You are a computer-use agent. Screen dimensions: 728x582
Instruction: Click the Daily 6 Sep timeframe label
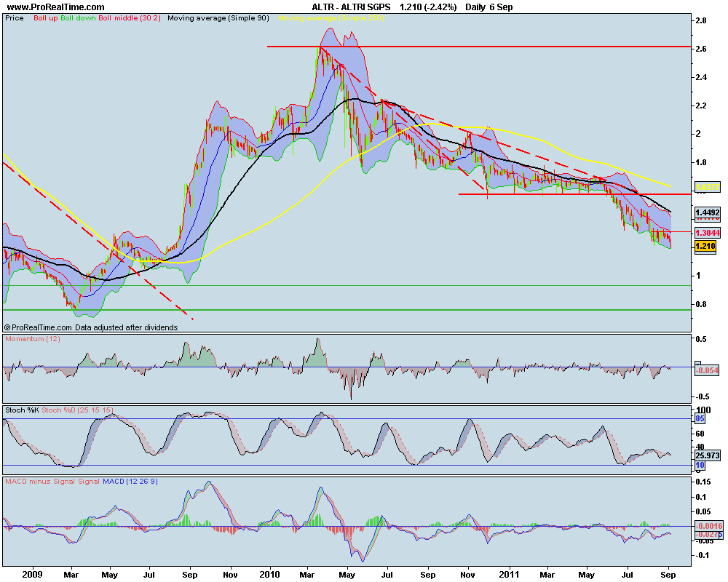pos(489,7)
